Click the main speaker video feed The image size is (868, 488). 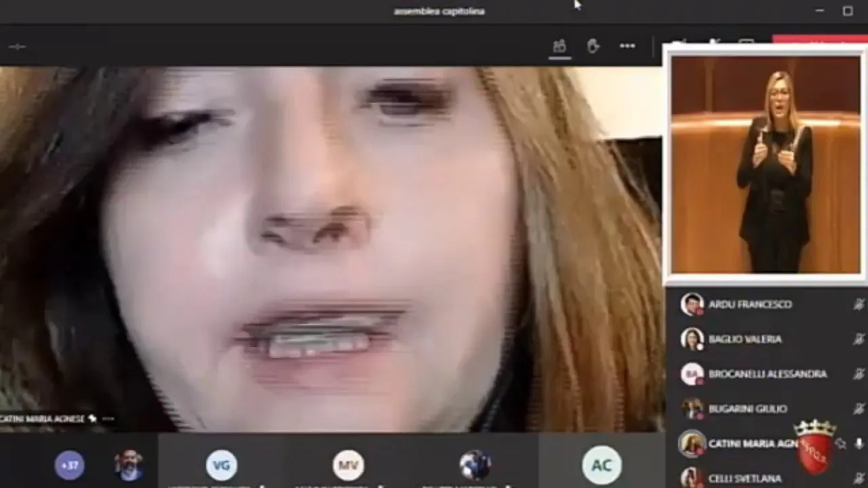point(331,249)
